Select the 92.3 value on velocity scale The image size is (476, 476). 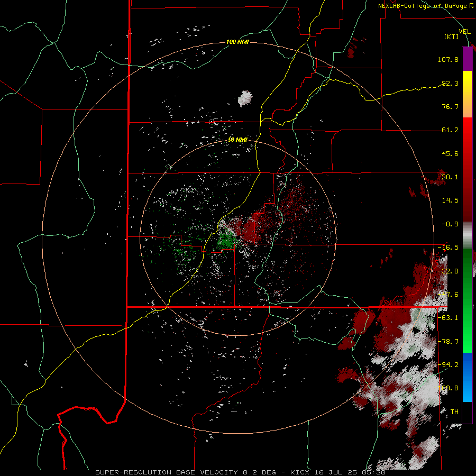click(450, 83)
